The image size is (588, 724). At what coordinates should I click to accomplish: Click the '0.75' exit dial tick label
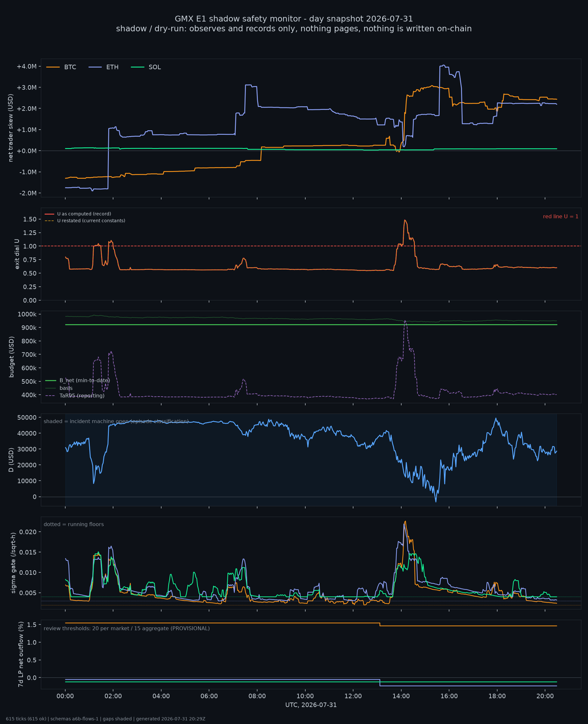30,260
